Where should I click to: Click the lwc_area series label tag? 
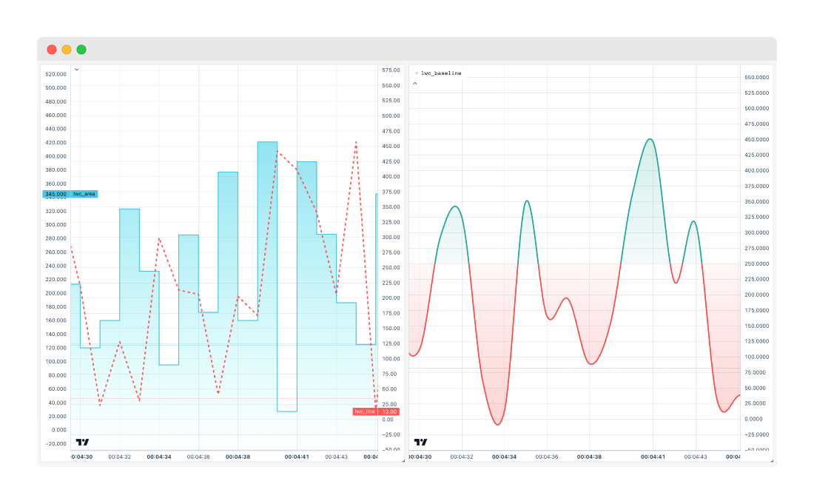(x=84, y=194)
